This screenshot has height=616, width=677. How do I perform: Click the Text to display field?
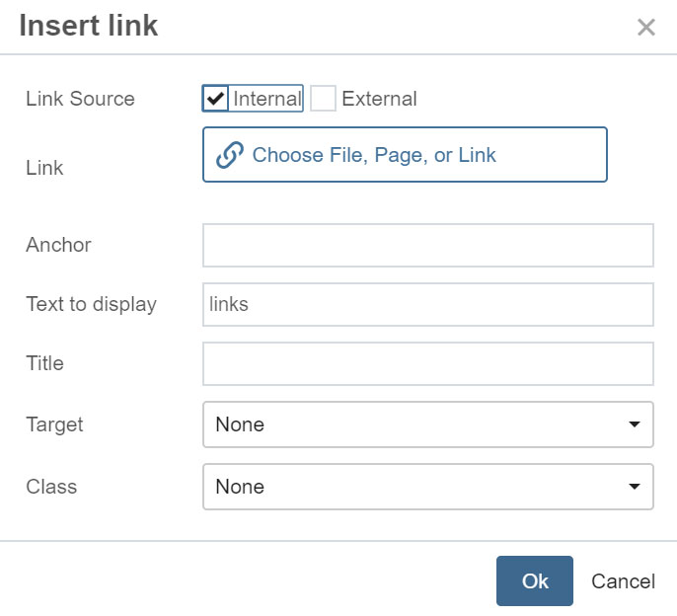click(428, 304)
